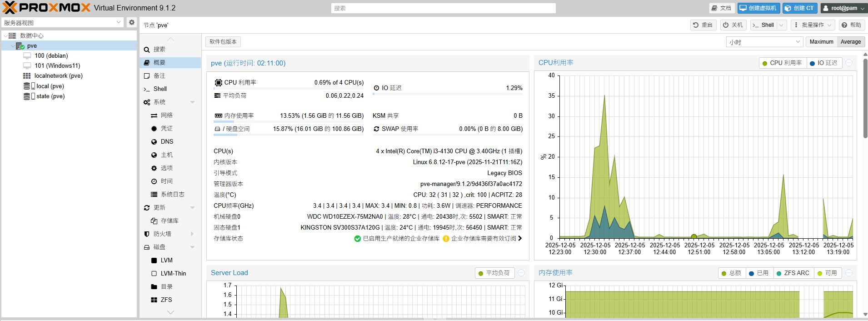The image size is (868, 321).
Task: Collapse the 更新 menu section
Action: (192, 207)
